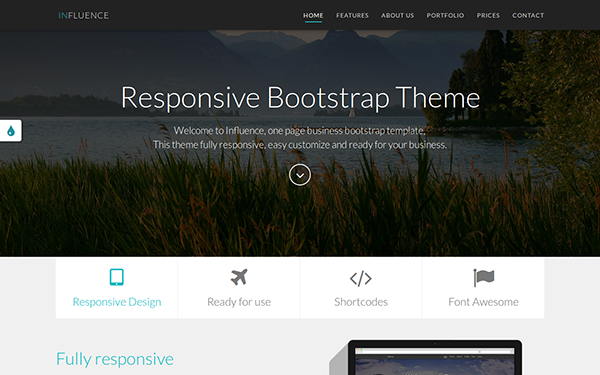
Task: Open the About Us nav link
Action: point(397,15)
